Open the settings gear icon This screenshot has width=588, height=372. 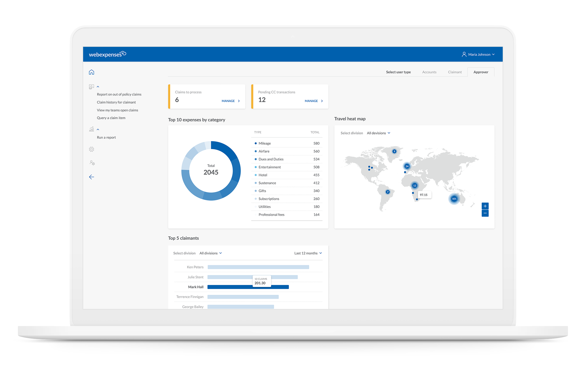pyautogui.click(x=91, y=149)
